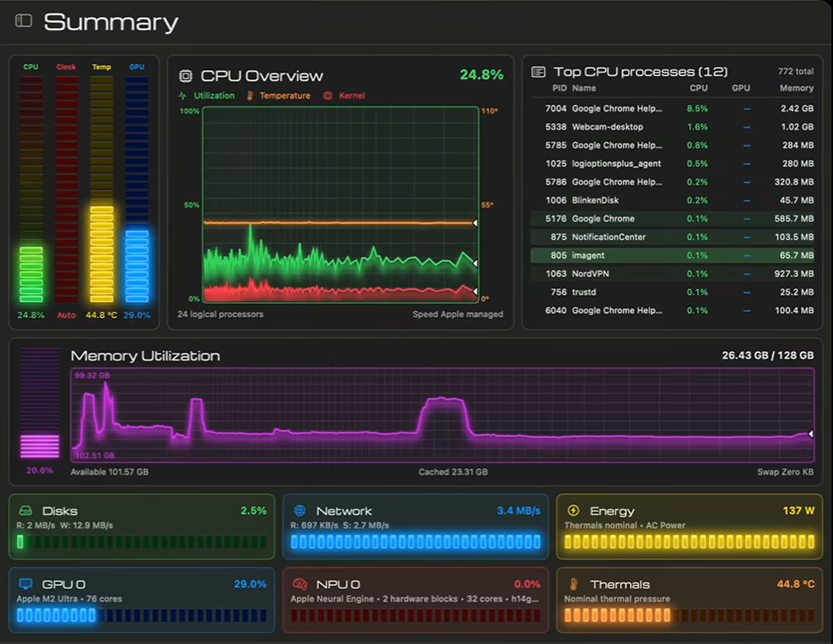The height and width of the screenshot is (644, 833).
Task: Toggle the Utilization legend in CPU graph
Action: coord(207,96)
